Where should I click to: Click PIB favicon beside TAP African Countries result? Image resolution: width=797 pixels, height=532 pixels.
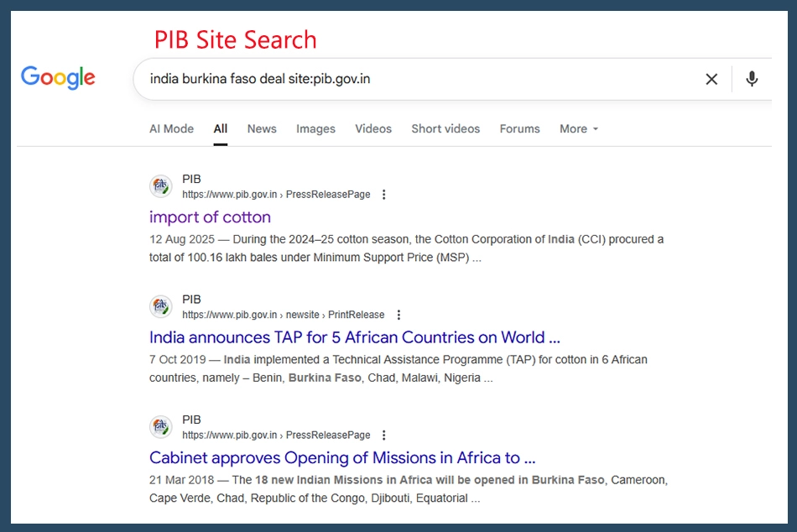(x=161, y=307)
